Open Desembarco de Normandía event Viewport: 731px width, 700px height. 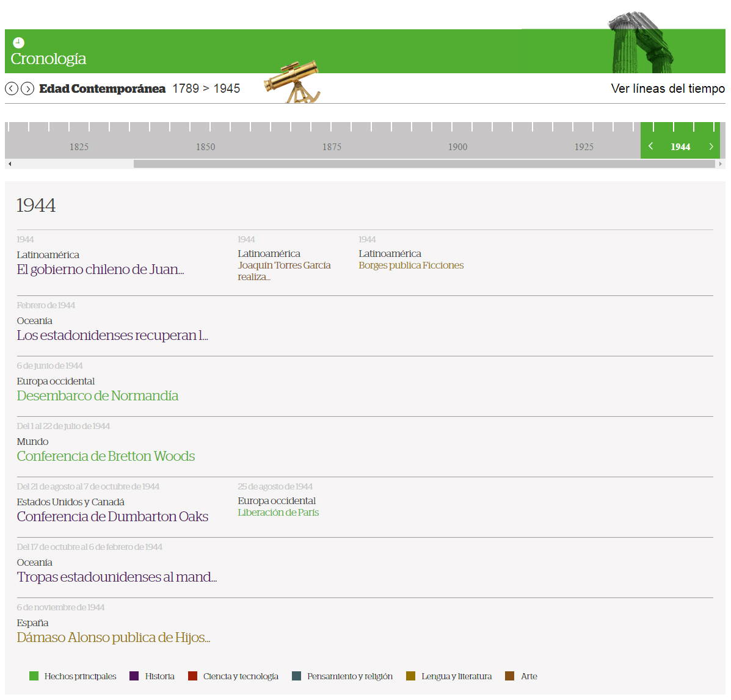click(x=98, y=396)
